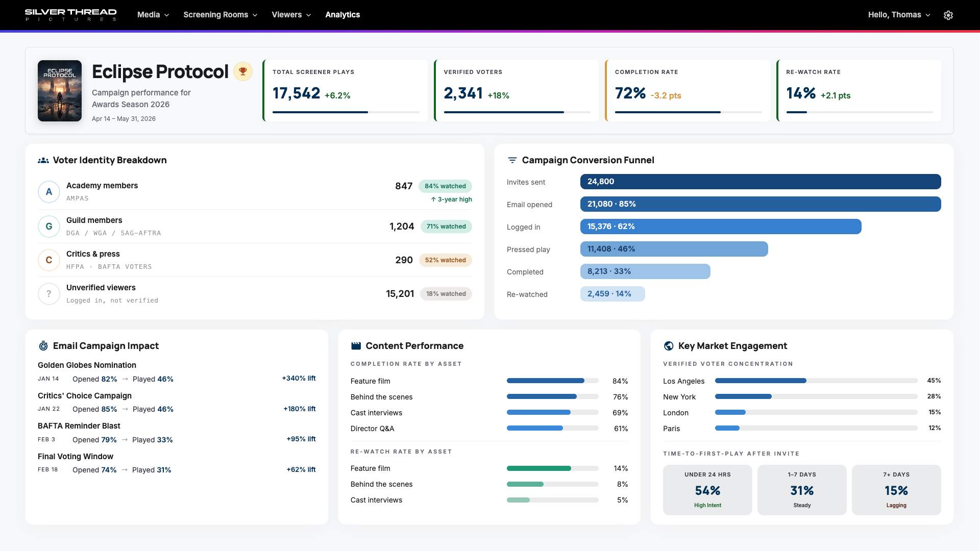This screenshot has width=980, height=551.
Task: Select the Critics' Choice Campaign entry
Action: [177, 403]
